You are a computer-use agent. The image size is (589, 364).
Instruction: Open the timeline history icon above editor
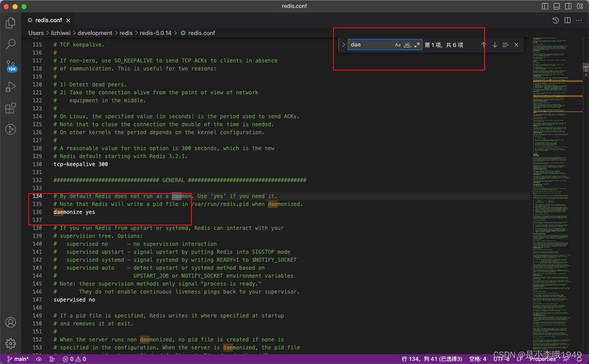[556, 20]
